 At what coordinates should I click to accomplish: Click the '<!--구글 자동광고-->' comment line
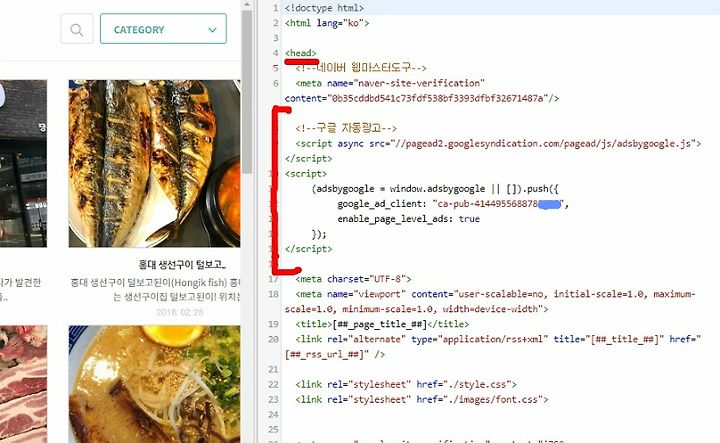coord(346,128)
